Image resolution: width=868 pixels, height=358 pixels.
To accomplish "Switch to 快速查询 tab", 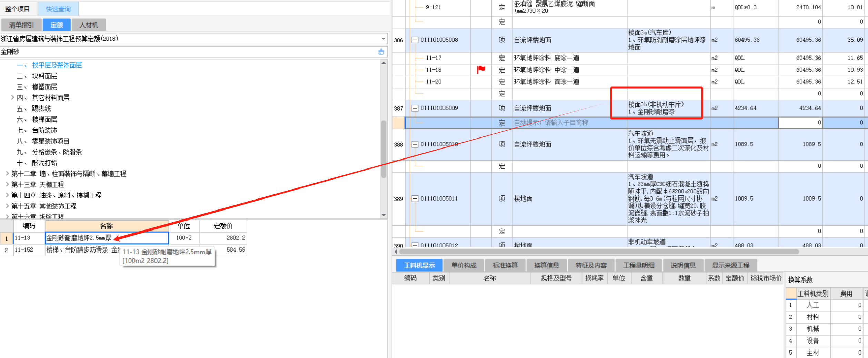I will click(x=58, y=9).
